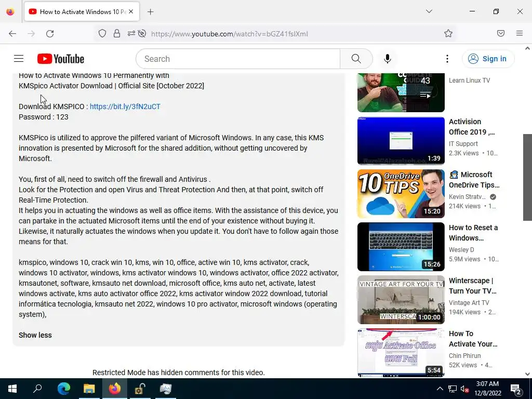Open Firefox View icon in tab strip
Viewport: 532px width, 399px height.
[x=10, y=11]
